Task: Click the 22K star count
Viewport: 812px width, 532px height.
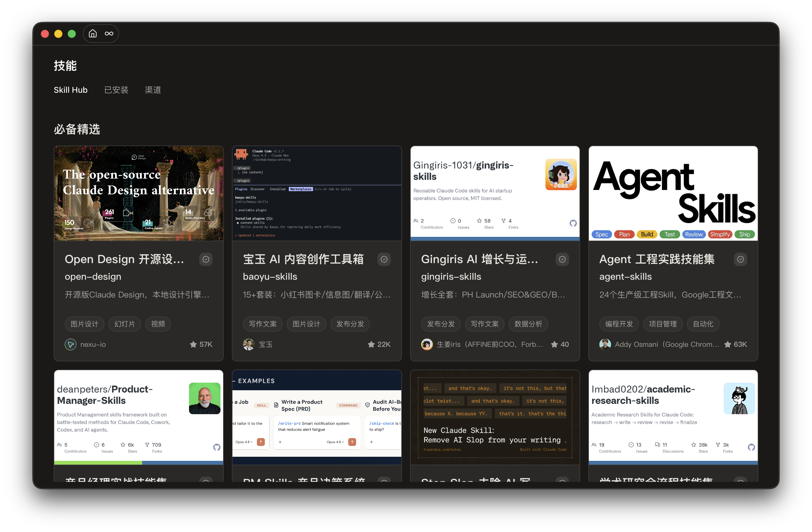Action: 379,344
